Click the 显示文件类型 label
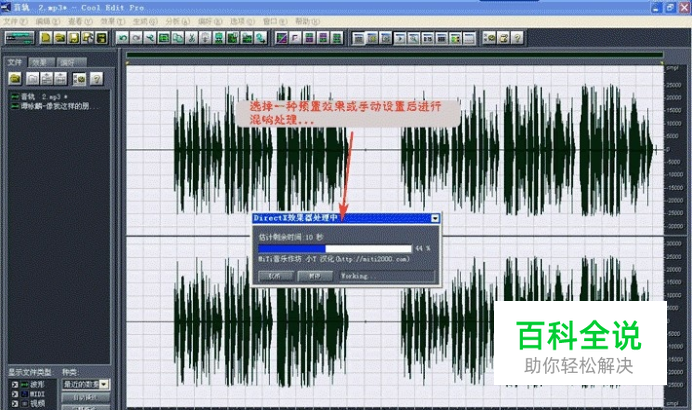The width and height of the screenshot is (692, 410). (30, 372)
